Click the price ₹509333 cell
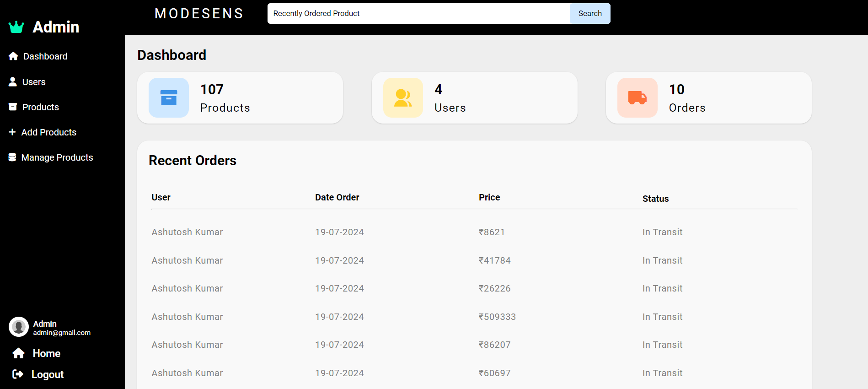 coord(497,317)
